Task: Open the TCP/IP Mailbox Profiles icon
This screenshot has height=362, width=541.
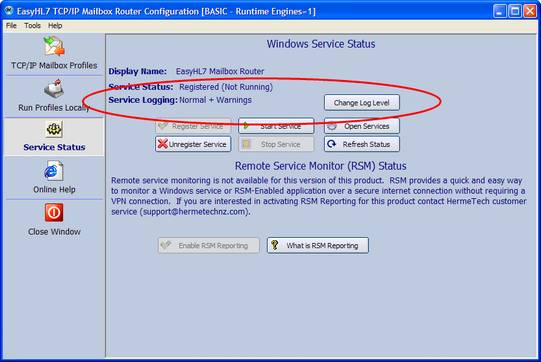Action: point(54,46)
